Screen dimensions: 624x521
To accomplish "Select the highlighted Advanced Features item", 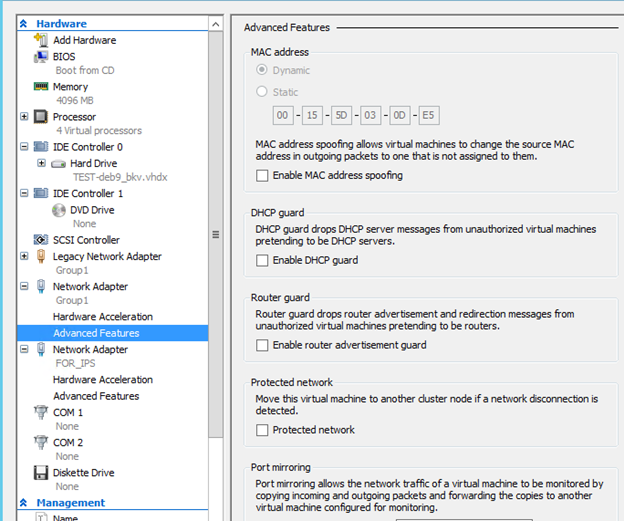I will [x=112, y=333].
